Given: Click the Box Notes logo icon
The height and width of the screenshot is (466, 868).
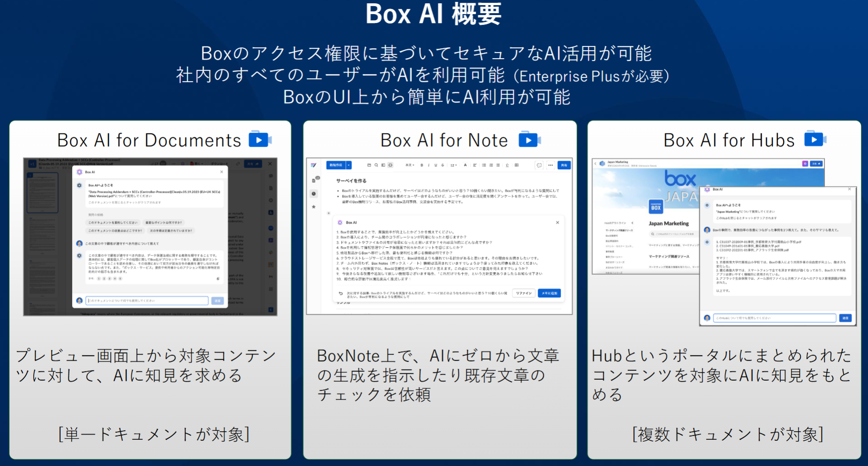Looking at the screenshot, I should point(313,165).
